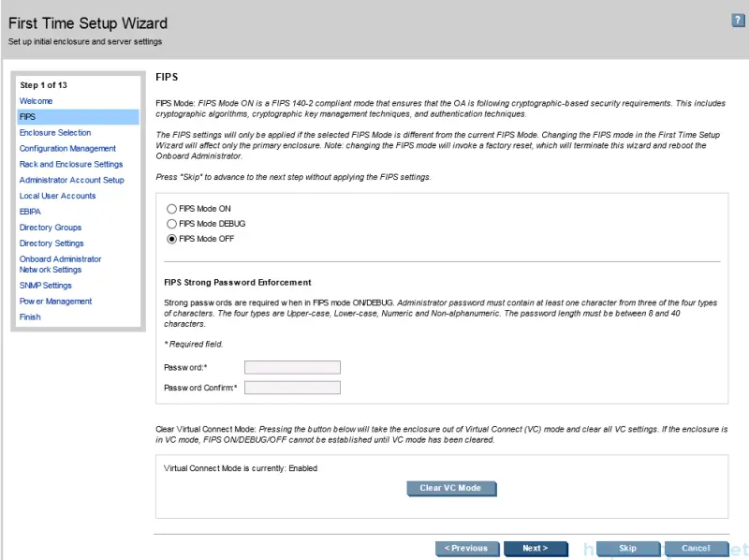The image size is (749, 560).
Task: Jump to Enclosure Selection step
Action: [x=55, y=133]
